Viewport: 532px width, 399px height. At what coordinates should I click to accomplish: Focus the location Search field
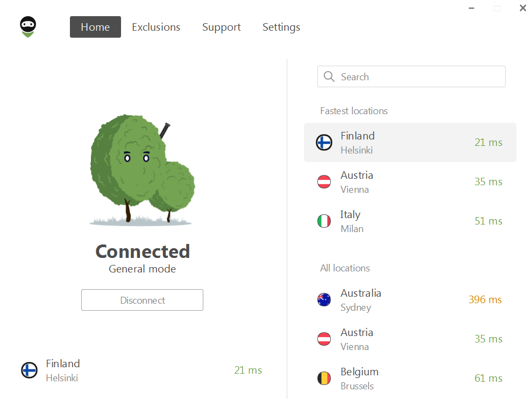click(x=411, y=76)
